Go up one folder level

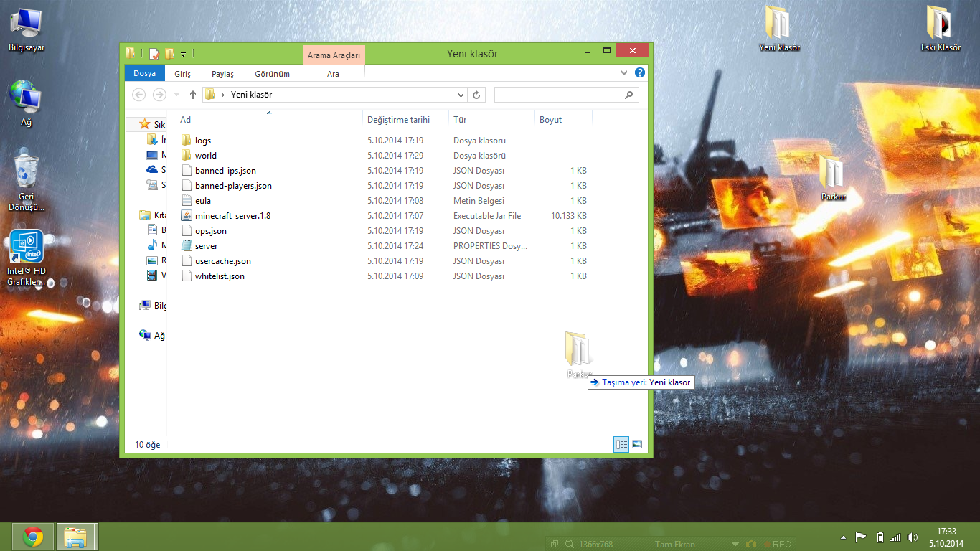(192, 95)
